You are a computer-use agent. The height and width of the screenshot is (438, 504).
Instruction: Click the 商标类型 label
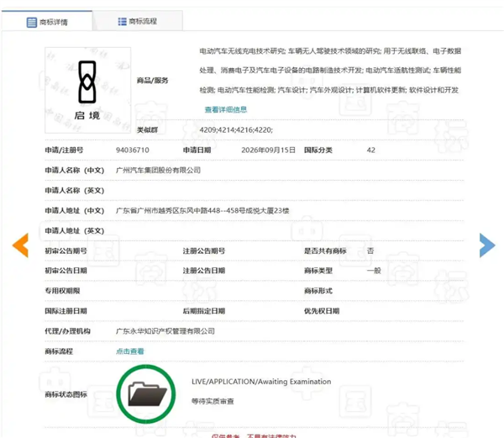coord(318,271)
